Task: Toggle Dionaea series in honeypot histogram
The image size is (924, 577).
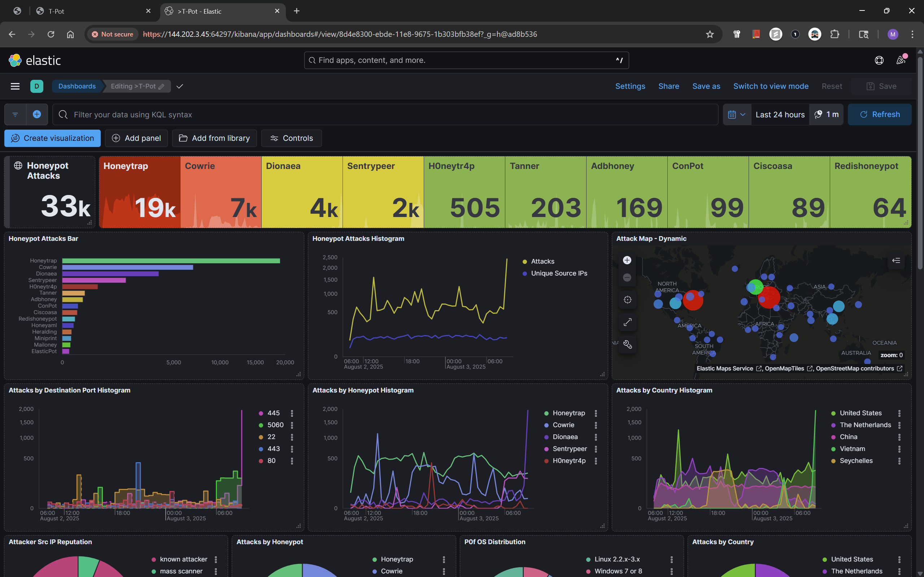Action: point(565,437)
